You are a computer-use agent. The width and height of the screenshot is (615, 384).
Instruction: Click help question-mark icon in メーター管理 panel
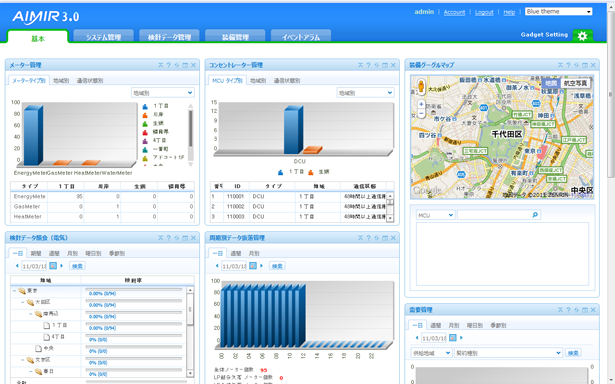[169, 65]
